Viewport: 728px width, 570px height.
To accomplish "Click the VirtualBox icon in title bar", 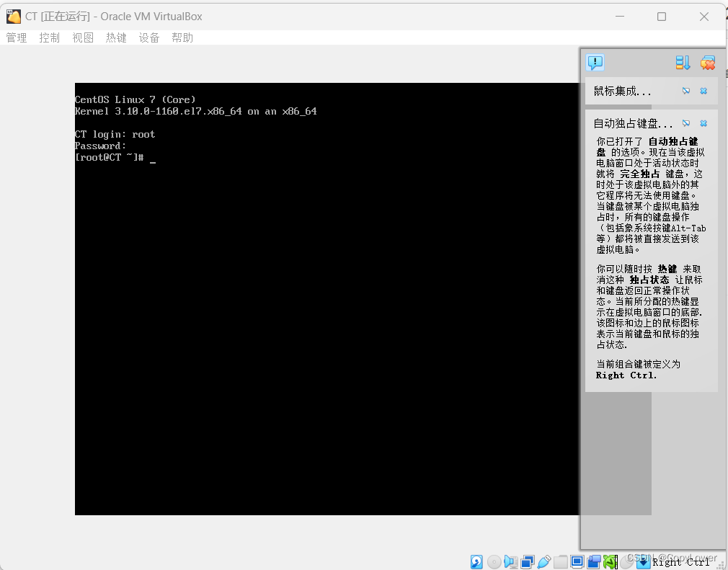I will click(14, 17).
